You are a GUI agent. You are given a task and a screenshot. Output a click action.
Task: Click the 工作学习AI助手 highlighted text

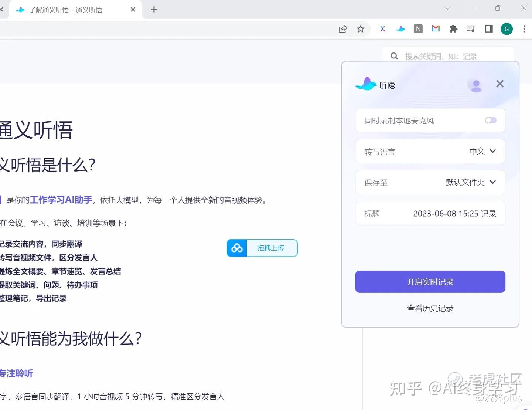[x=61, y=200]
